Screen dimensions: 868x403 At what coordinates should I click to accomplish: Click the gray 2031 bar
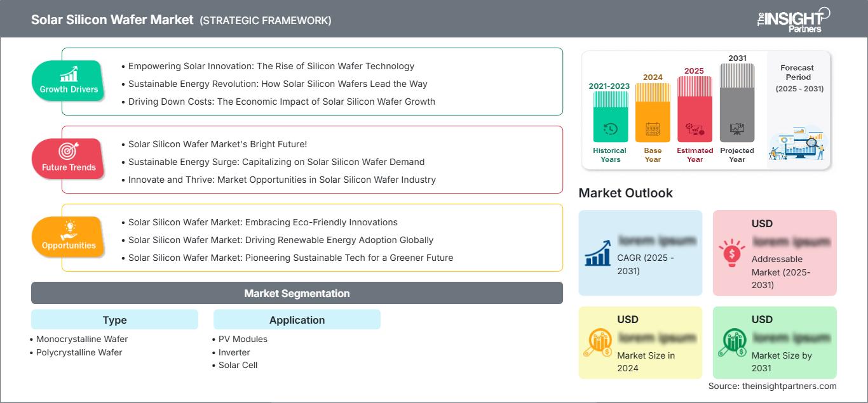pos(737,103)
